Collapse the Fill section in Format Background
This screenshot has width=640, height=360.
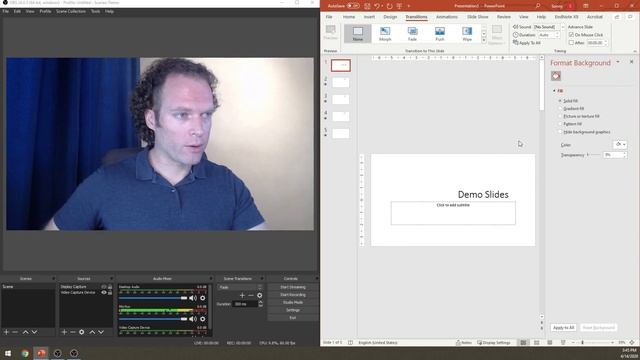point(554,91)
